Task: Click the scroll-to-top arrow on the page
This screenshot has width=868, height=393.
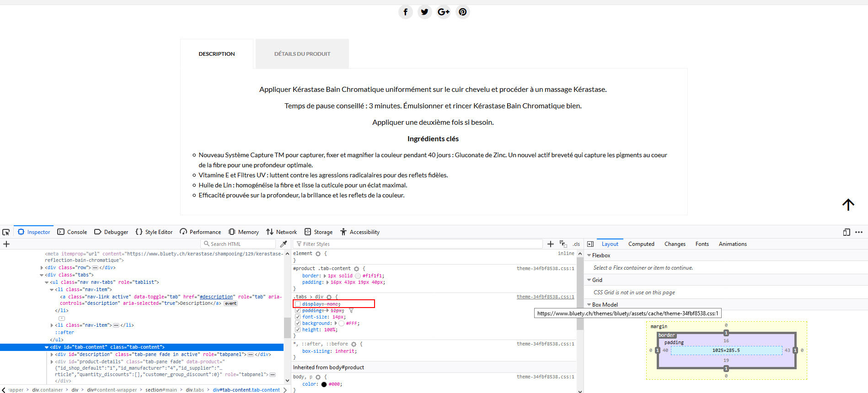Action: tap(848, 205)
